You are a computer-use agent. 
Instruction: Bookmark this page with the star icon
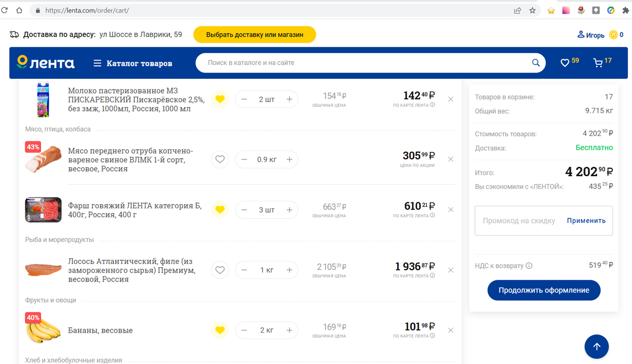[x=532, y=10]
